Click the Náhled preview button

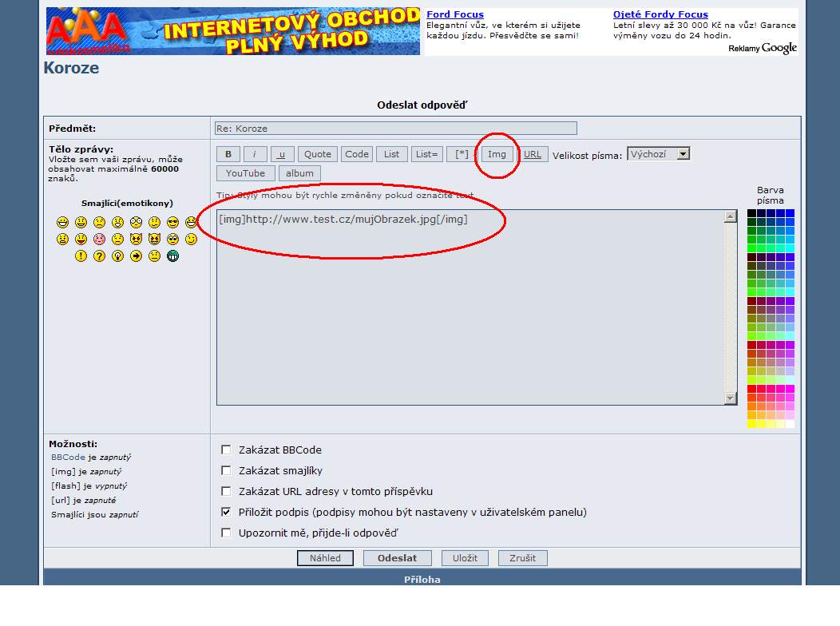[x=325, y=558]
